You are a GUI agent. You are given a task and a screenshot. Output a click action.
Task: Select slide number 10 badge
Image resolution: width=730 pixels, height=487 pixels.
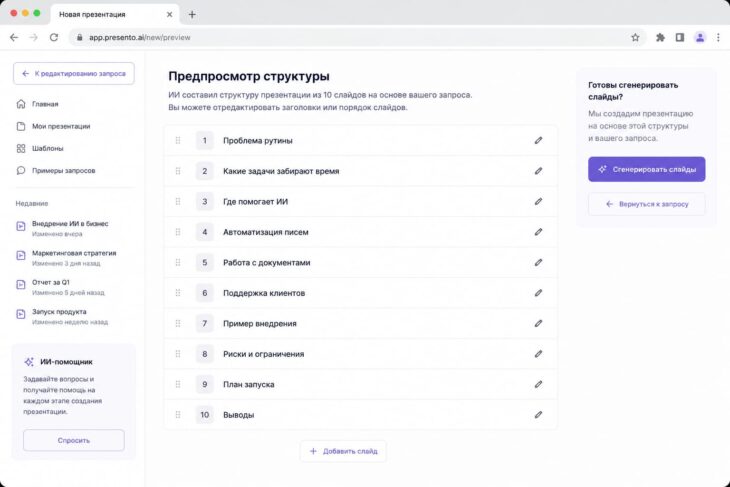[204, 414]
